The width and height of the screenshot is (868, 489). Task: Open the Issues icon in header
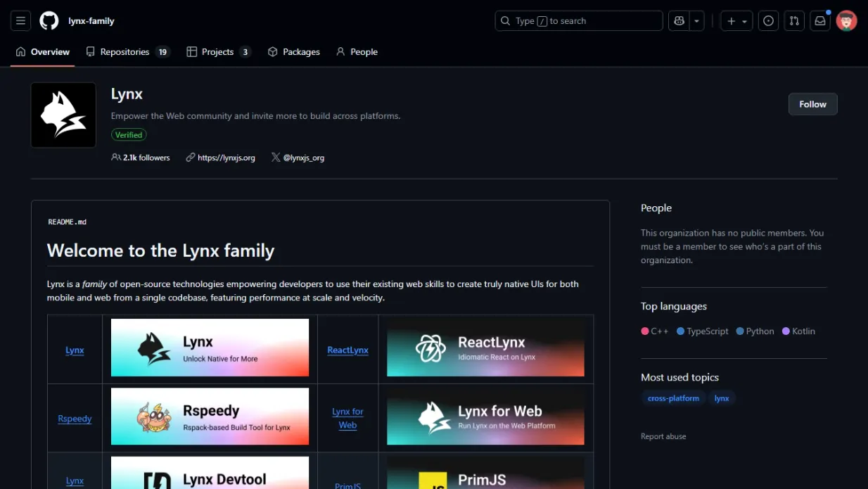[768, 21]
